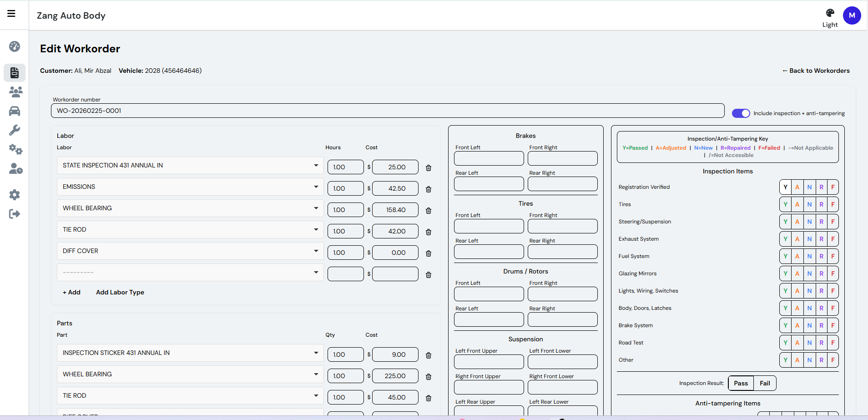This screenshot has width=868, height=420.
Task: Click Suspension Right Front Lower input
Action: [x=563, y=387]
